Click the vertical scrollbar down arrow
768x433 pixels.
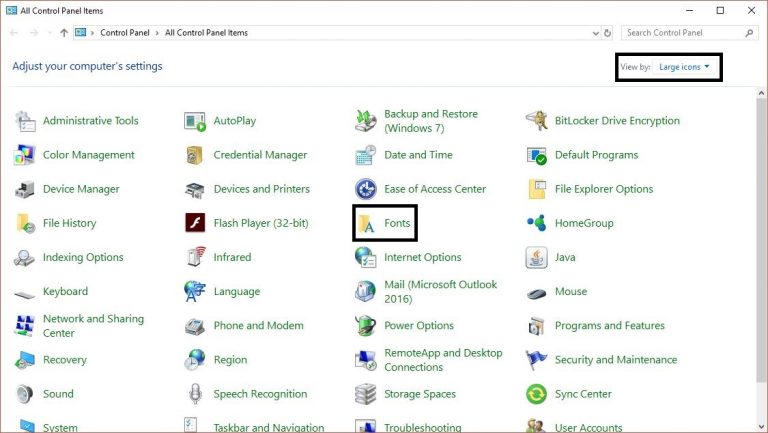pos(762,426)
